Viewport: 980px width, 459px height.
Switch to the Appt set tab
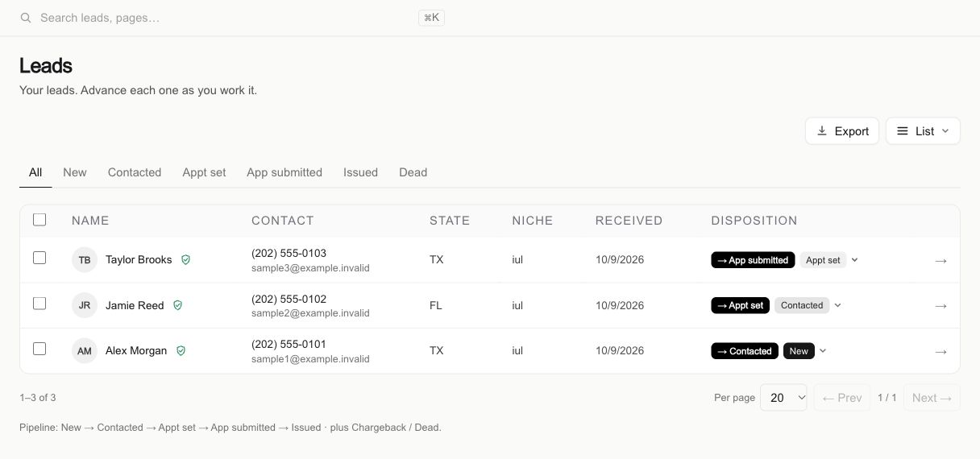pyautogui.click(x=204, y=172)
